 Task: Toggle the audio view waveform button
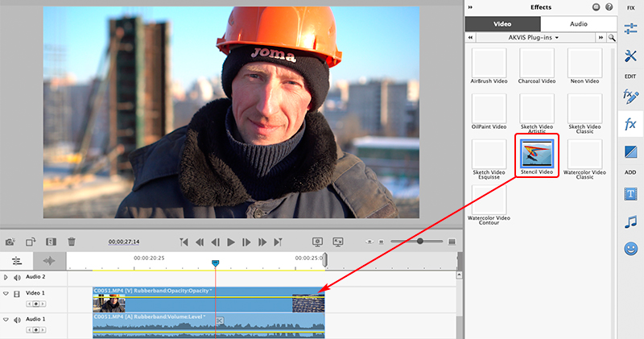coord(49,261)
